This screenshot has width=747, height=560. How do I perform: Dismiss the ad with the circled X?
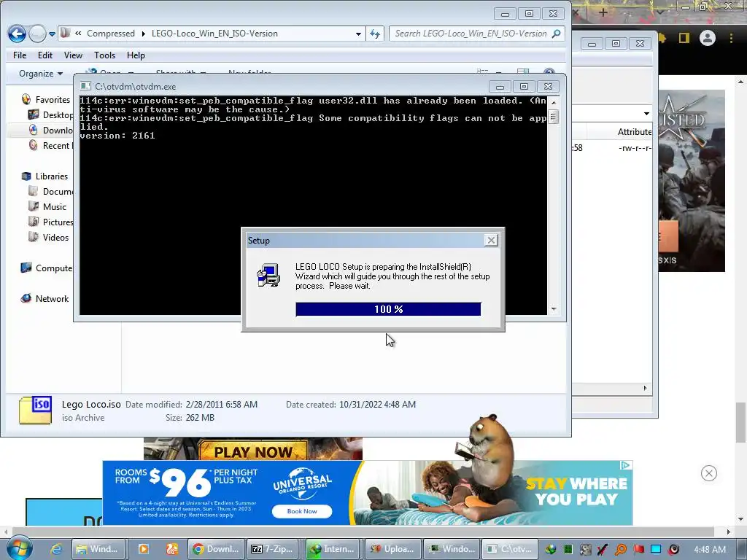click(709, 473)
